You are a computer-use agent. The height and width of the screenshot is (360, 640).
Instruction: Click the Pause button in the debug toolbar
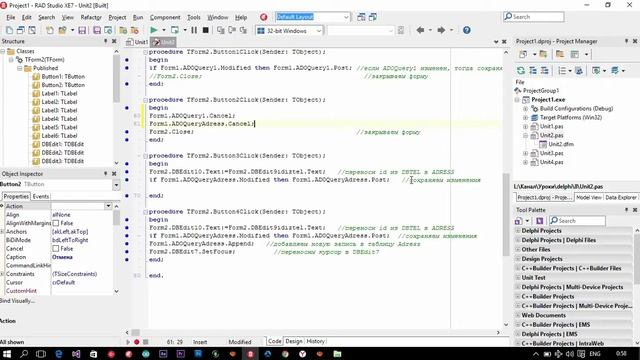[194, 30]
